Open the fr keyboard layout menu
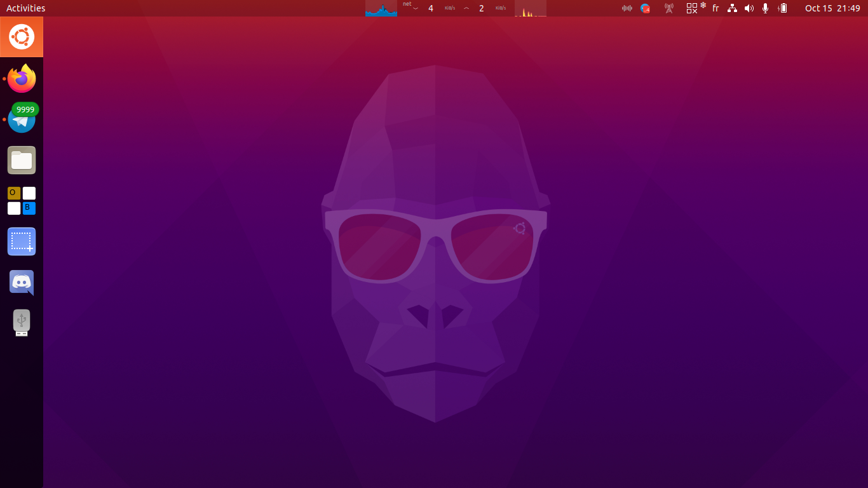Screen dimensions: 868x488 715,8
